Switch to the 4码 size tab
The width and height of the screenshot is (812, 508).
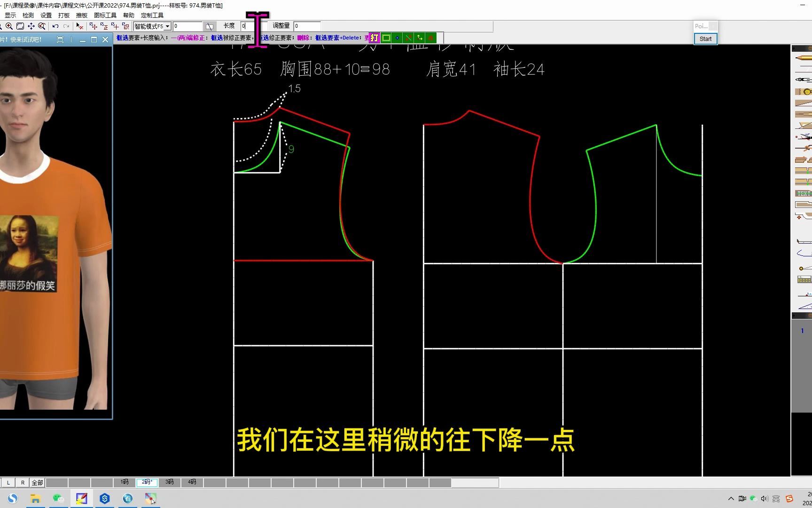192,482
